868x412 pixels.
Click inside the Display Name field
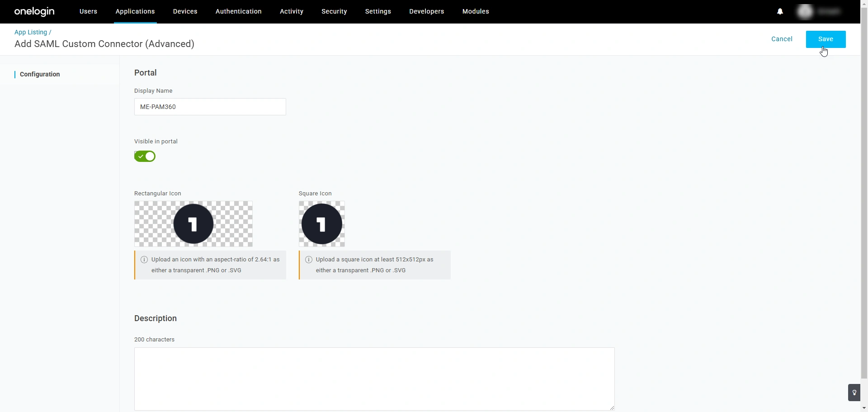click(x=210, y=107)
